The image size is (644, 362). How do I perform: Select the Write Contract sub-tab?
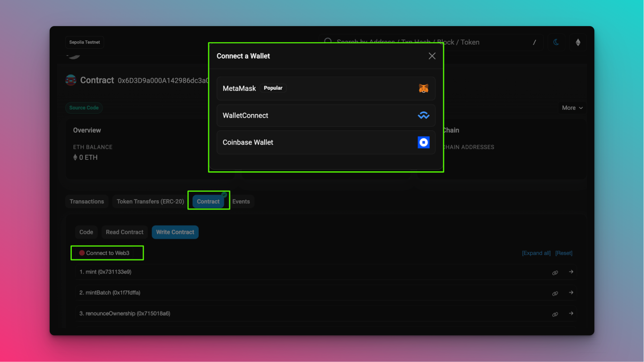pyautogui.click(x=175, y=232)
